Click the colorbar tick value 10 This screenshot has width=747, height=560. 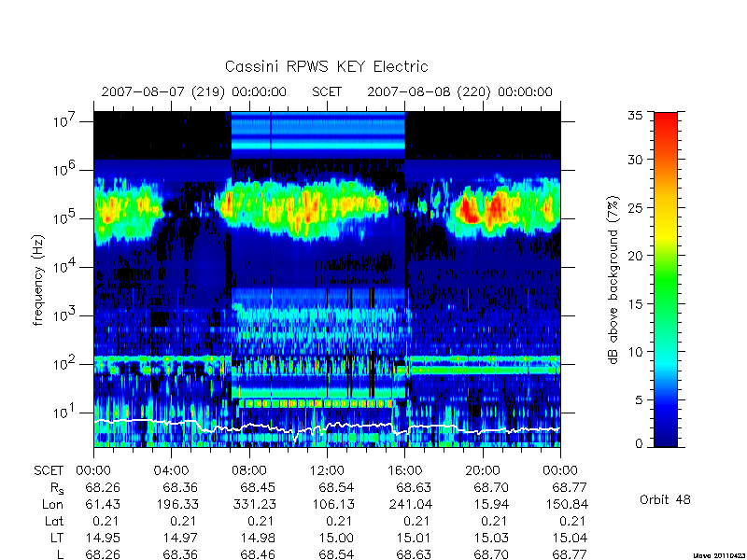[x=635, y=352]
